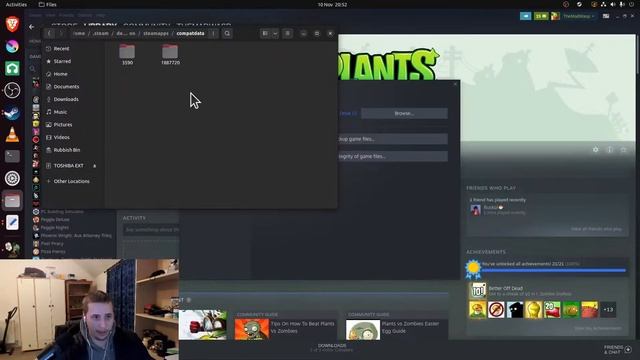Open the friend's avatar under Friends Who Play

point(476,210)
